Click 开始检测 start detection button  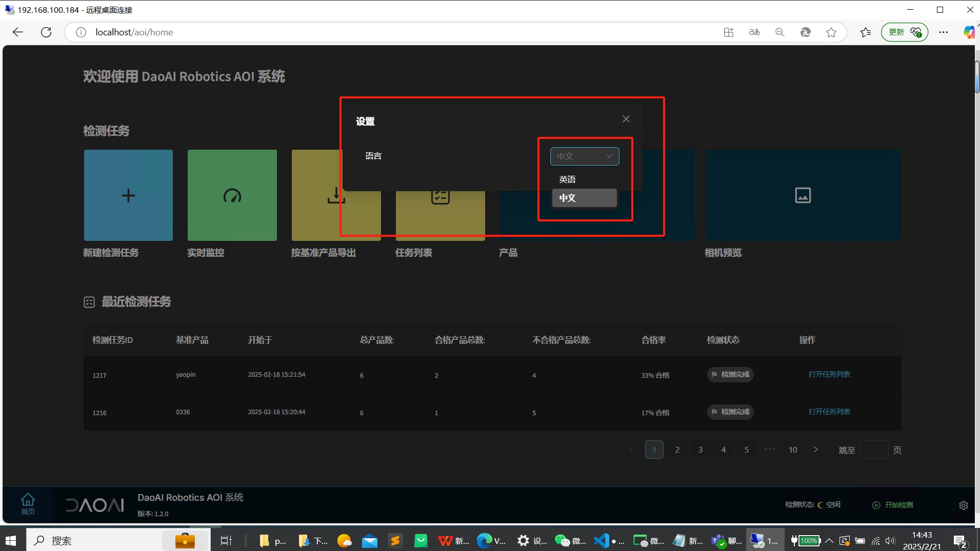893,505
